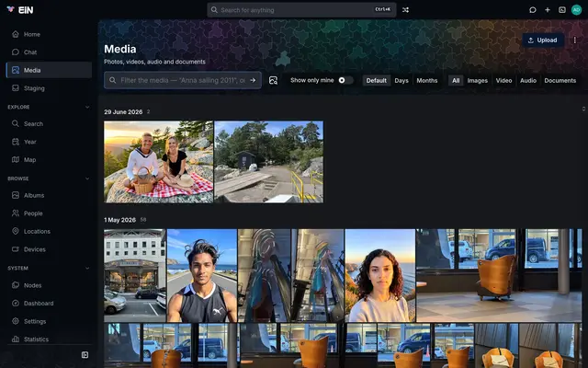Click the shuffle random icon

tap(405, 10)
